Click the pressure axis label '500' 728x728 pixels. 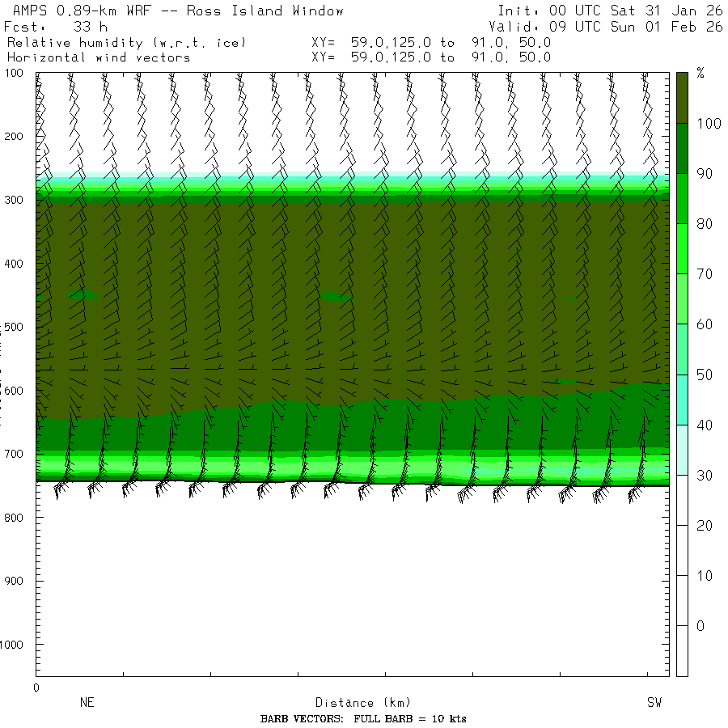click(x=14, y=327)
